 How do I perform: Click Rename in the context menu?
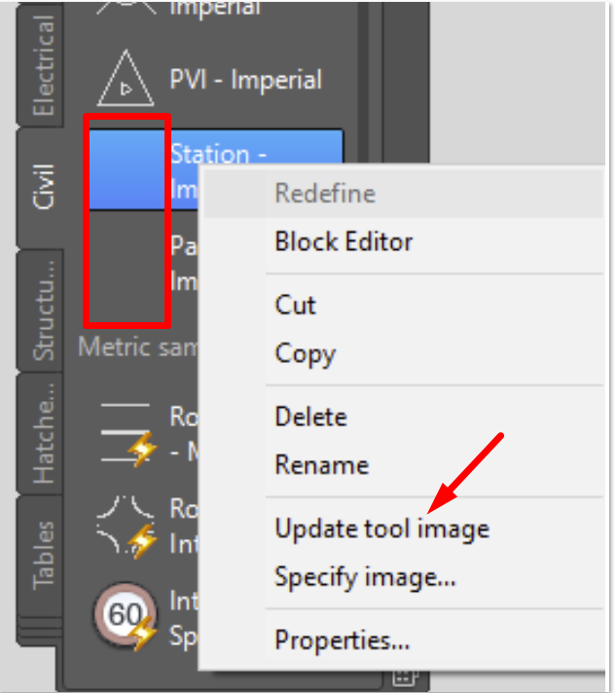coord(321,465)
